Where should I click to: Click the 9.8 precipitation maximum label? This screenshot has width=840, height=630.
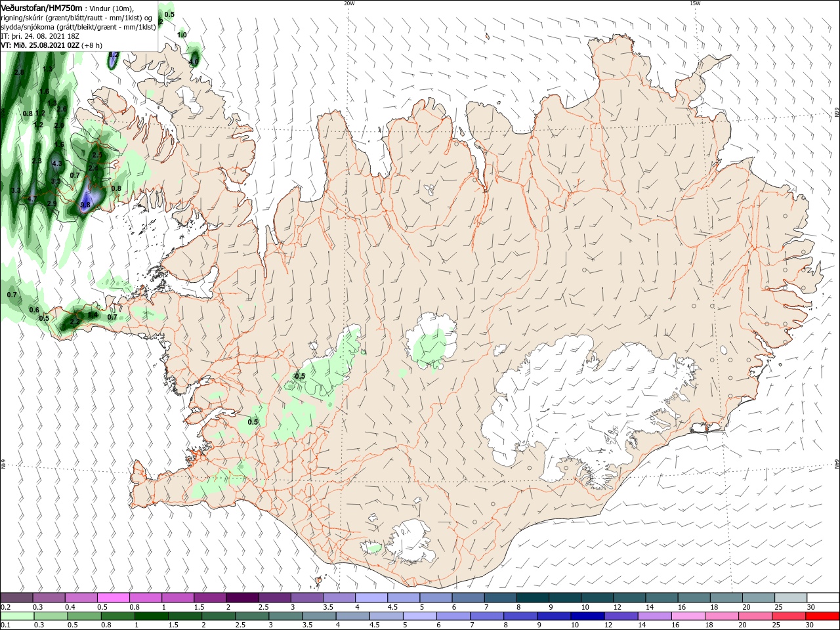(85, 205)
